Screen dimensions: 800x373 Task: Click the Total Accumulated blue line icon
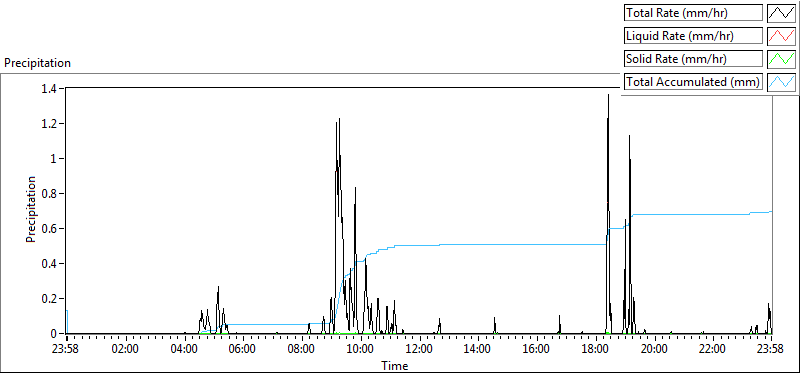coord(781,82)
